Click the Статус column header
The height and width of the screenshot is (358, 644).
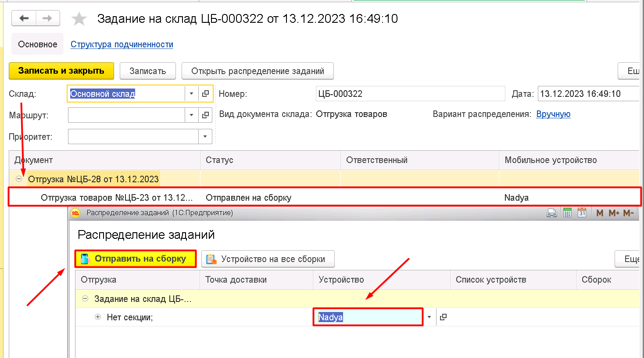click(271, 160)
